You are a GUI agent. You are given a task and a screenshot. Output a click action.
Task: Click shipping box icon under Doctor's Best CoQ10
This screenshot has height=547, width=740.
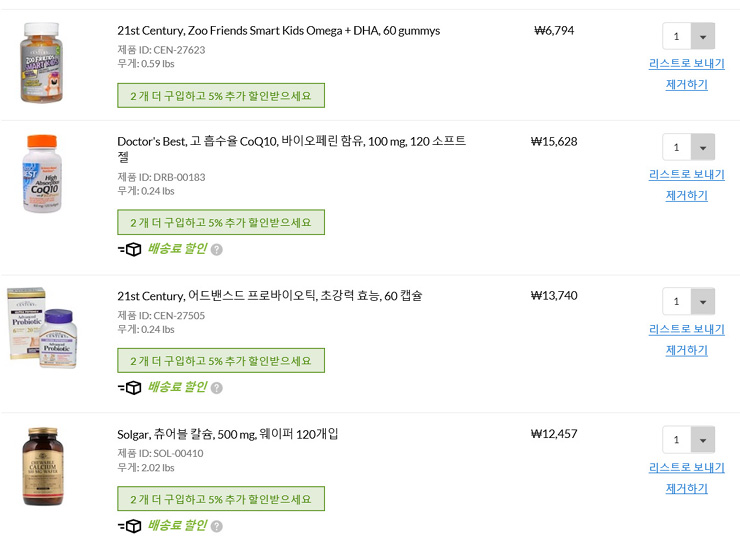pos(131,249)
